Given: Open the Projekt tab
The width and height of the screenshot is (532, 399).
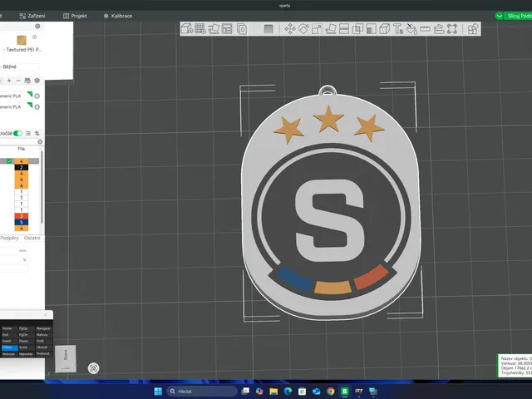Looking at the screenshot, I should (x=75, y=16).
